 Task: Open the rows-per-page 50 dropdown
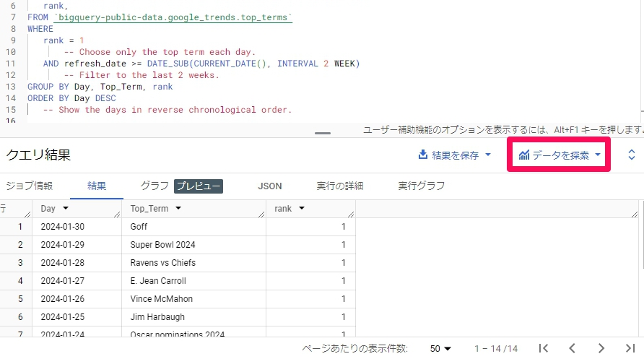[440, 349]
